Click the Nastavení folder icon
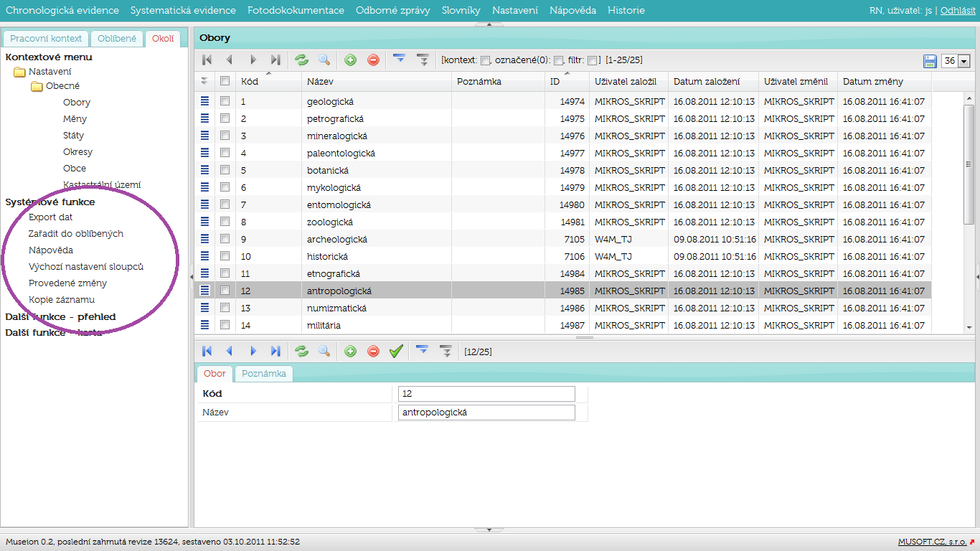This screenshot has width=980, height=551. coord(19,71)
